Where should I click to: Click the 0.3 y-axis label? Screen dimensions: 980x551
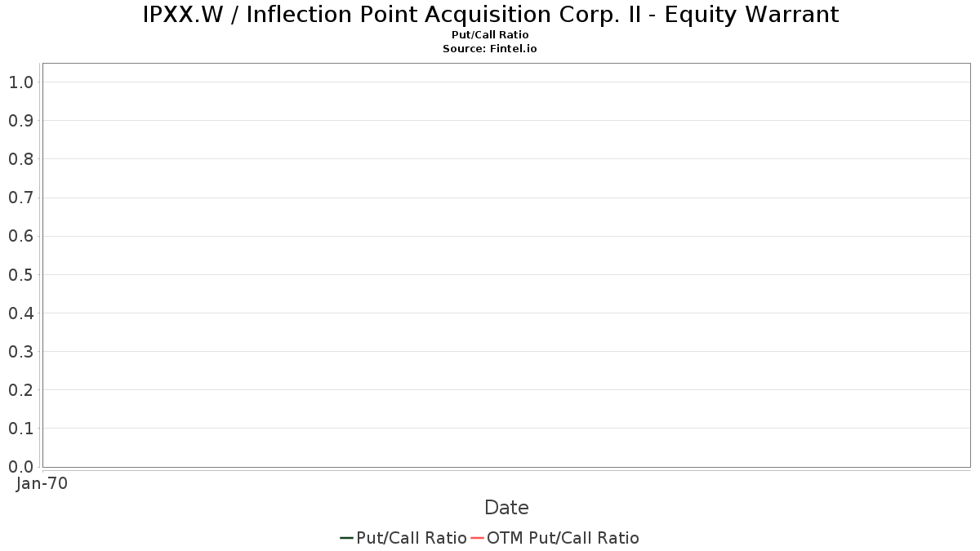(x=20, y=351)
